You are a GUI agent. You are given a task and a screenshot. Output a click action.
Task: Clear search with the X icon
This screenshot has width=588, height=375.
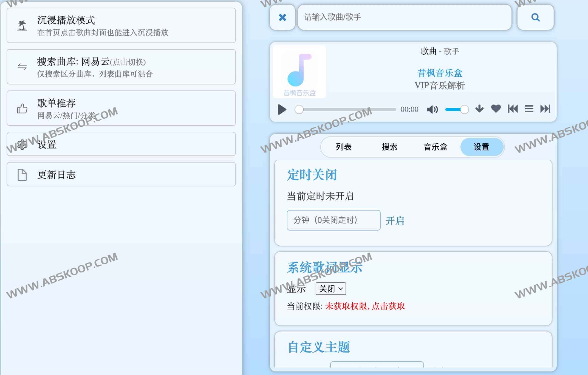click(x=282, y=17)
